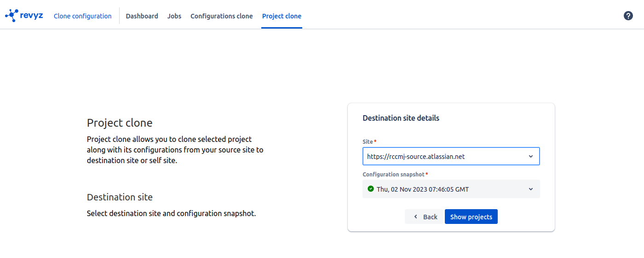The image size is (644, 258).
Task: Open the Clone configuration link
Action: pyautogui.click(x=82, y=16)
